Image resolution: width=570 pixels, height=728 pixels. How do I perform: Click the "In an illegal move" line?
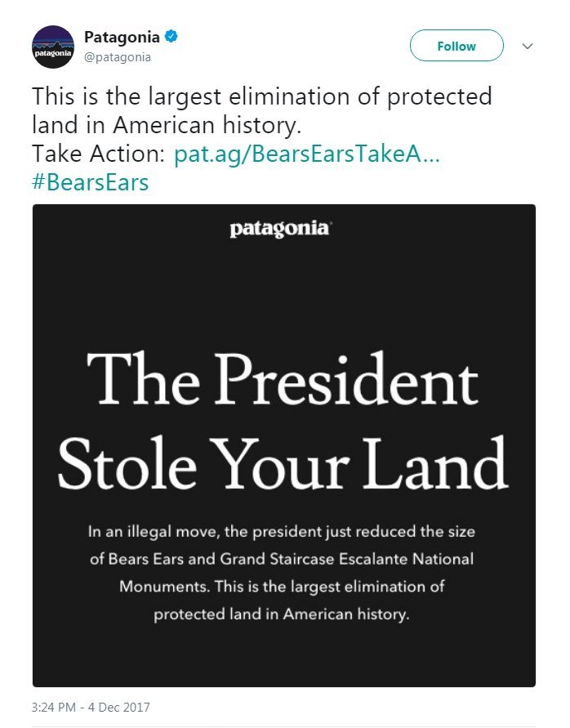click(282, 532)
